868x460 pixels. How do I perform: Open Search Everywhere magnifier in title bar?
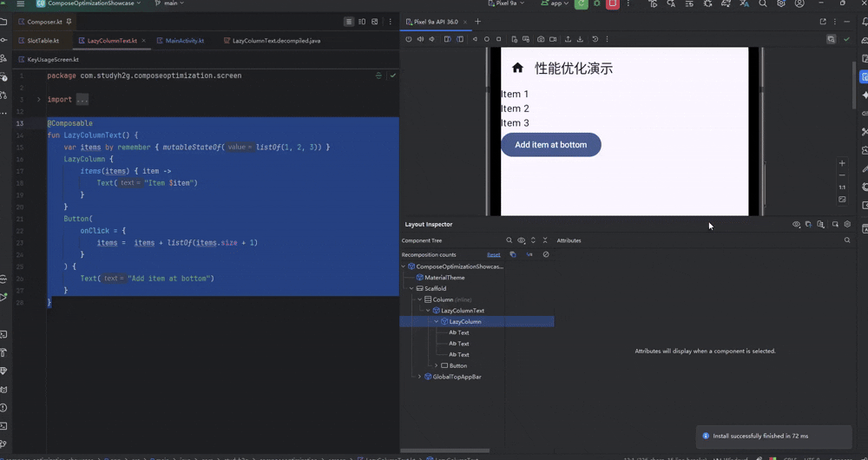(763, 3)
